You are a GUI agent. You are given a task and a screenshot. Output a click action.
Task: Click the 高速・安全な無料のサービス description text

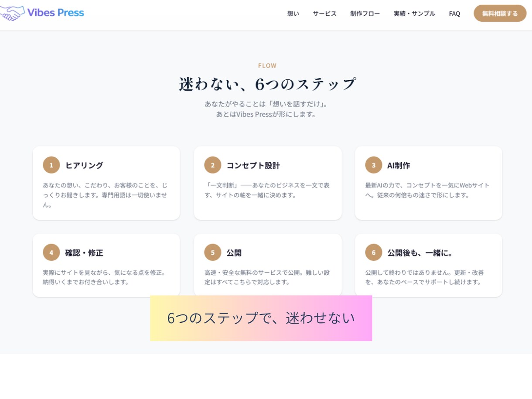point(267,277)
